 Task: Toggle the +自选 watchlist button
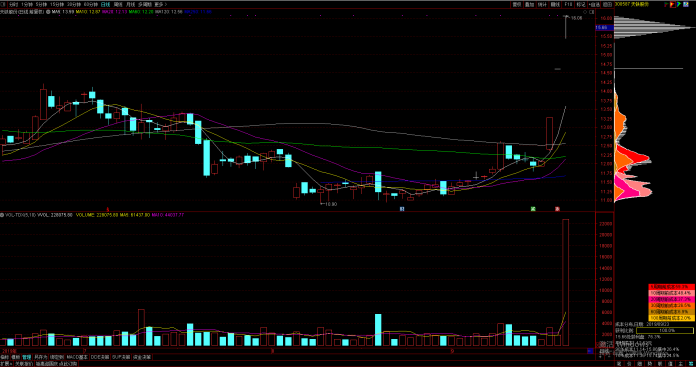click(x=594, y=4)
